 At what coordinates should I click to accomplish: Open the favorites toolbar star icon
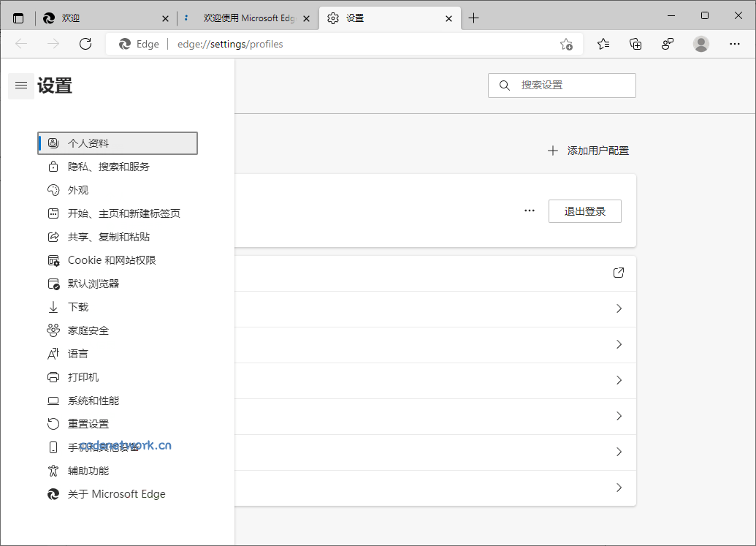pos(603,44)
